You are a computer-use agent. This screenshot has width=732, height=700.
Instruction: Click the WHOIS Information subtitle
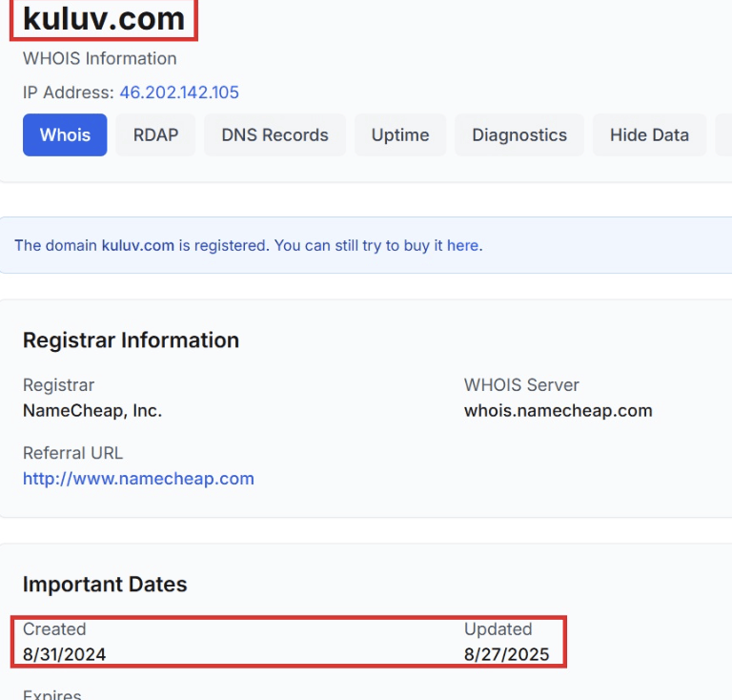point(100,58)
